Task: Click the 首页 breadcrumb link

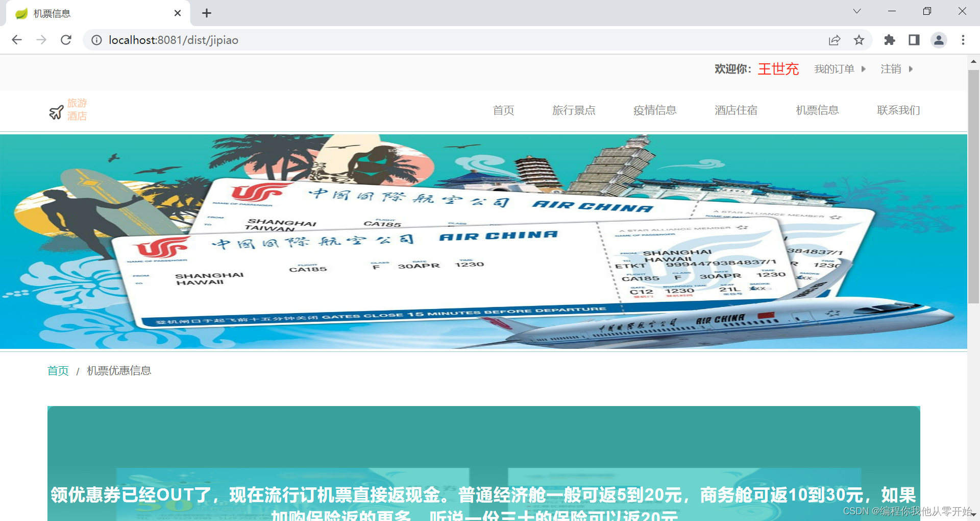Action: click(58, 371)
